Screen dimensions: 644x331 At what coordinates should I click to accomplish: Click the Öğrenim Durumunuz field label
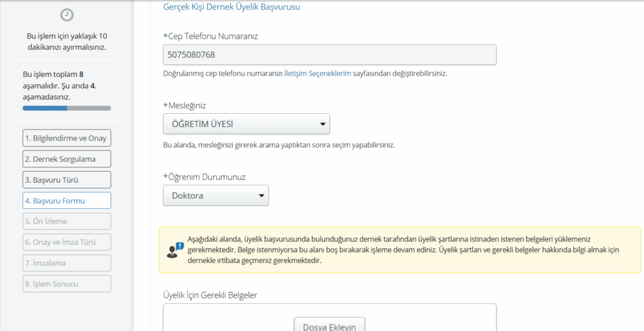207,177
